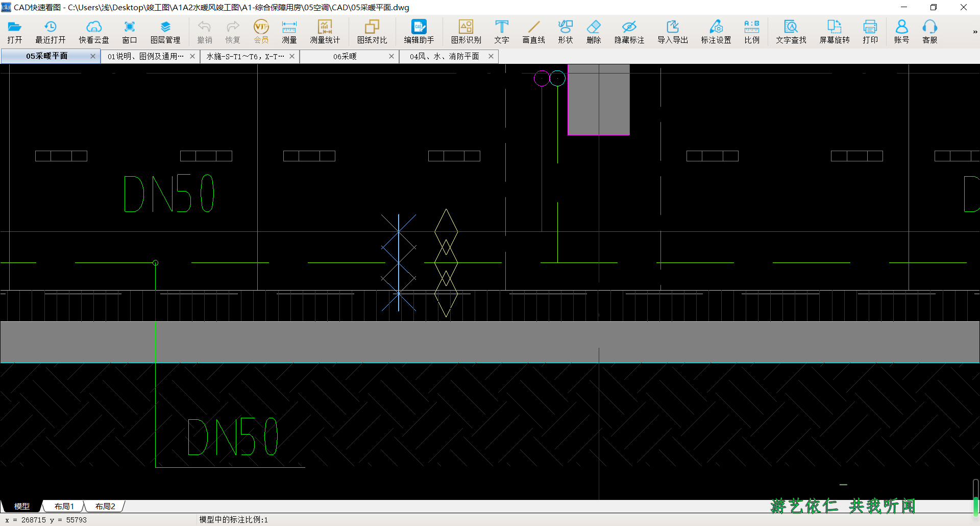Click the x y coordinates readout
The width and height of the screenshot is (980, 526).
click(46, 520)
